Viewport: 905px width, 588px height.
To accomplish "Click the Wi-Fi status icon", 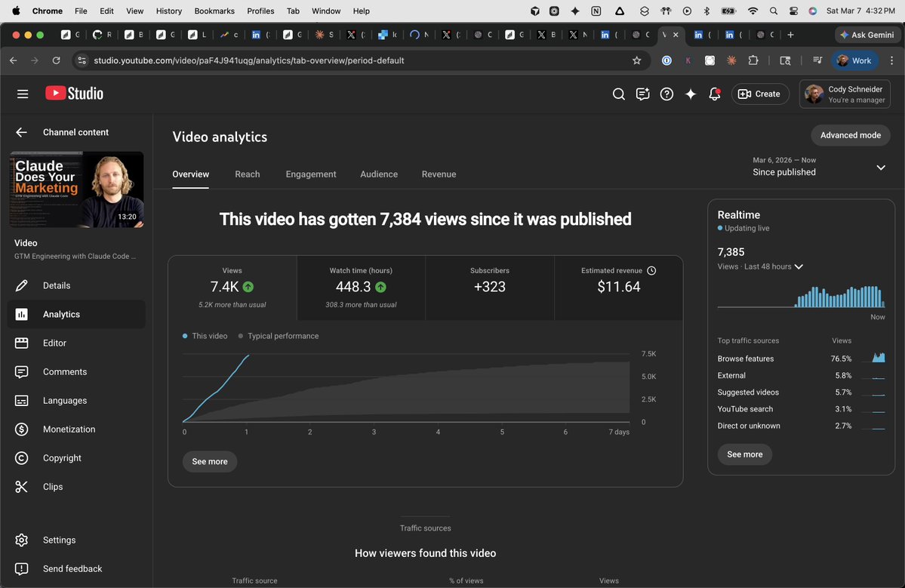I will coord(753,11).
